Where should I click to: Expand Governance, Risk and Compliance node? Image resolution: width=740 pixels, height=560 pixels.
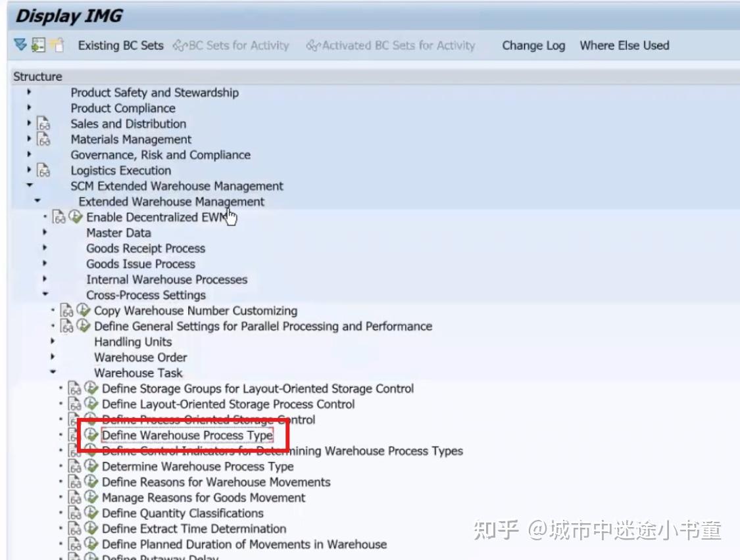(x=29, y=154)
